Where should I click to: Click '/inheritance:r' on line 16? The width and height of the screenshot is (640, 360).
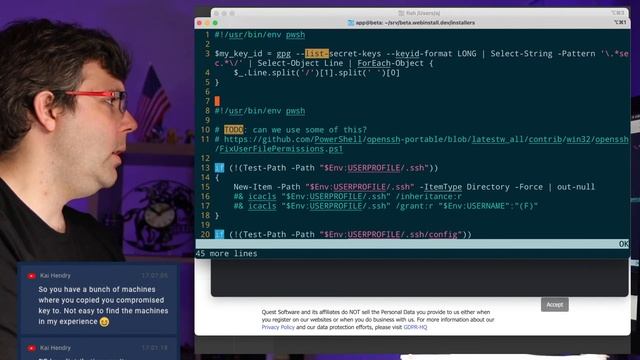point(429,196)
